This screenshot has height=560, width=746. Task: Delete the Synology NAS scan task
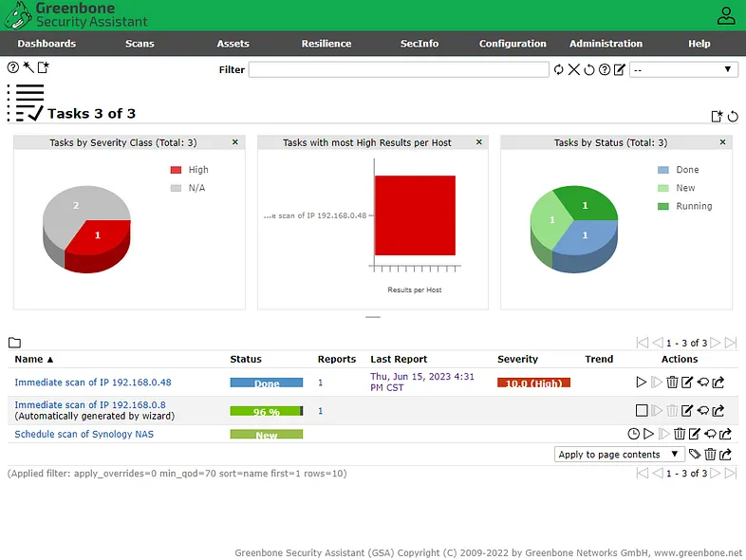click(680, 434)
